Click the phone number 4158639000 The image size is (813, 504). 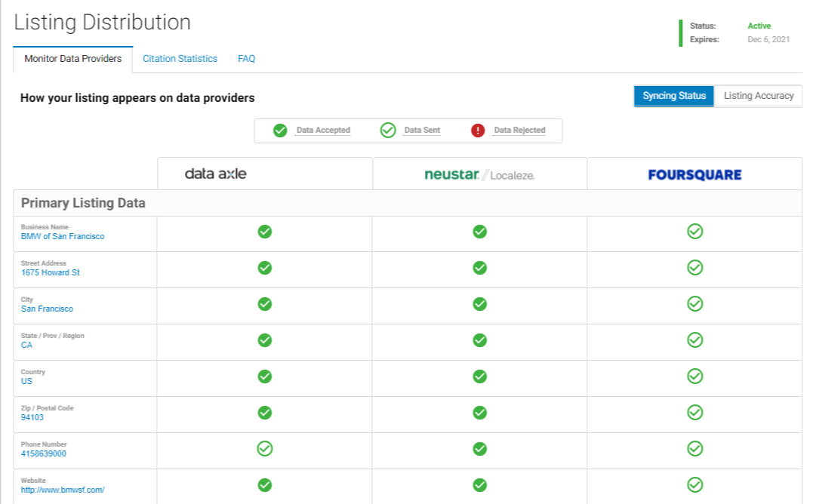(x=44, y=454)
